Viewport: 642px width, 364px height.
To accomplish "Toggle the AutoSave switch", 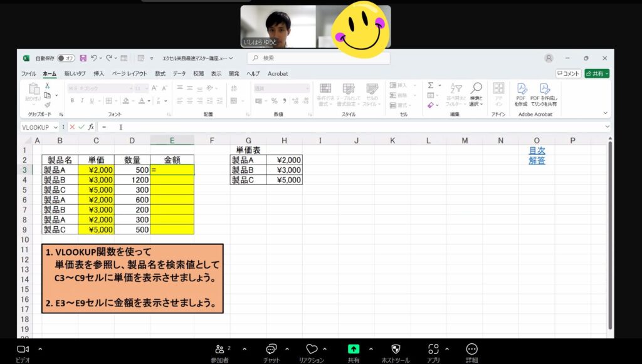I will click(x=66, y=58).
